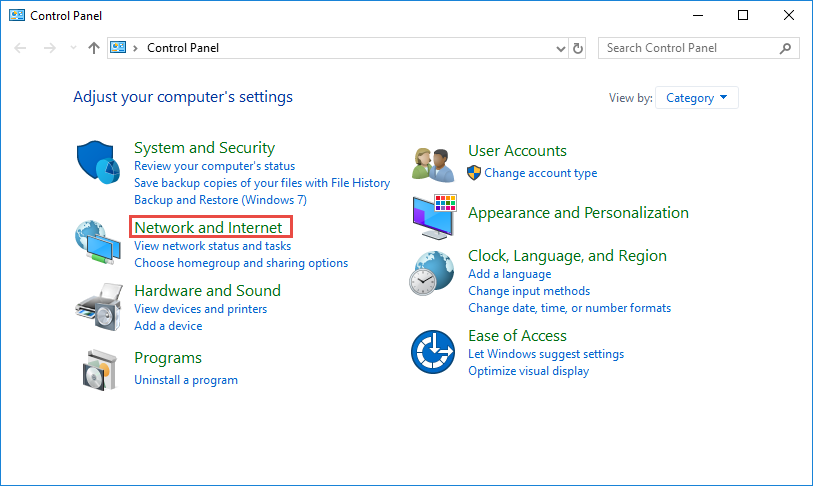
Task: Click in the Search Control Panel field
Action: (688, 48)
